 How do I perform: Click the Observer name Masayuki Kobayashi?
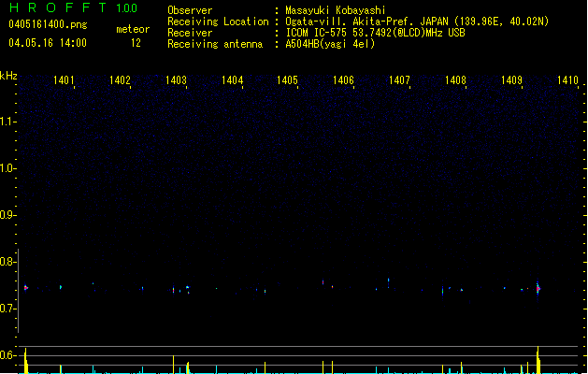pos(336,10)
